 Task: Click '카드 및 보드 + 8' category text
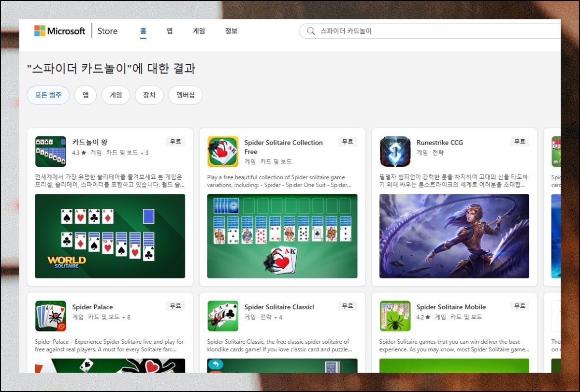point(109,317)
